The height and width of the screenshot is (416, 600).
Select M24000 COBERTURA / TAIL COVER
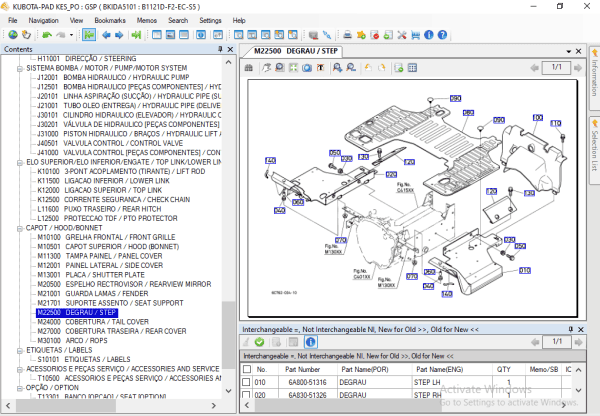tap(93, 322)
